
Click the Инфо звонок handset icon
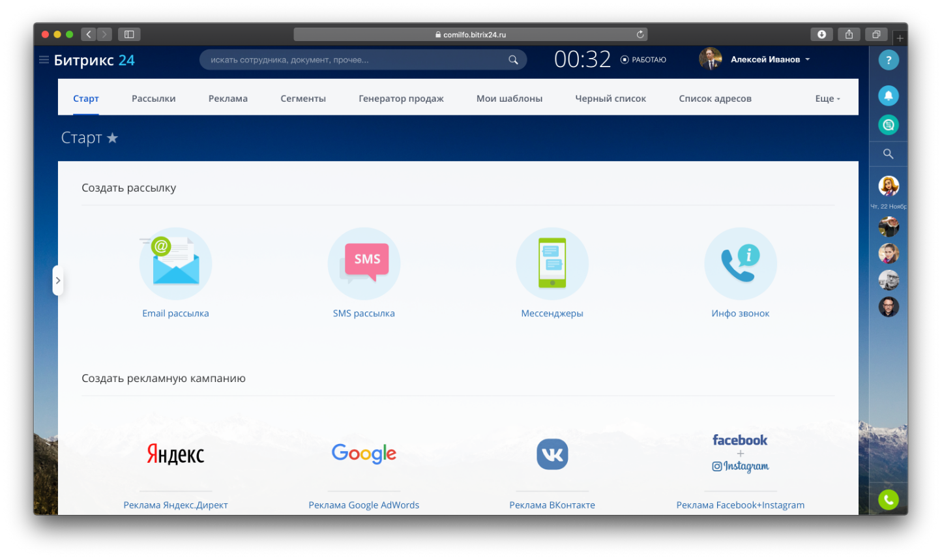741,263
